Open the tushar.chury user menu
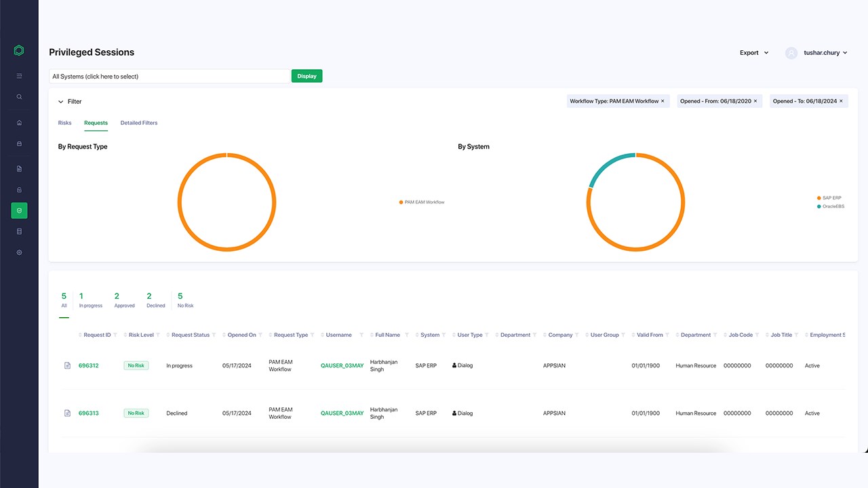868x488 pixels. (825, 53)
